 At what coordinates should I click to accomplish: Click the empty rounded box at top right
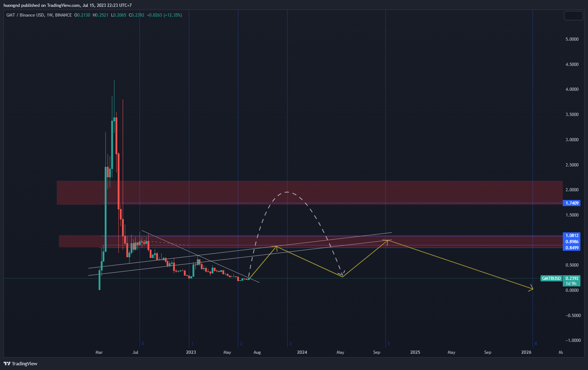[573, 15]
